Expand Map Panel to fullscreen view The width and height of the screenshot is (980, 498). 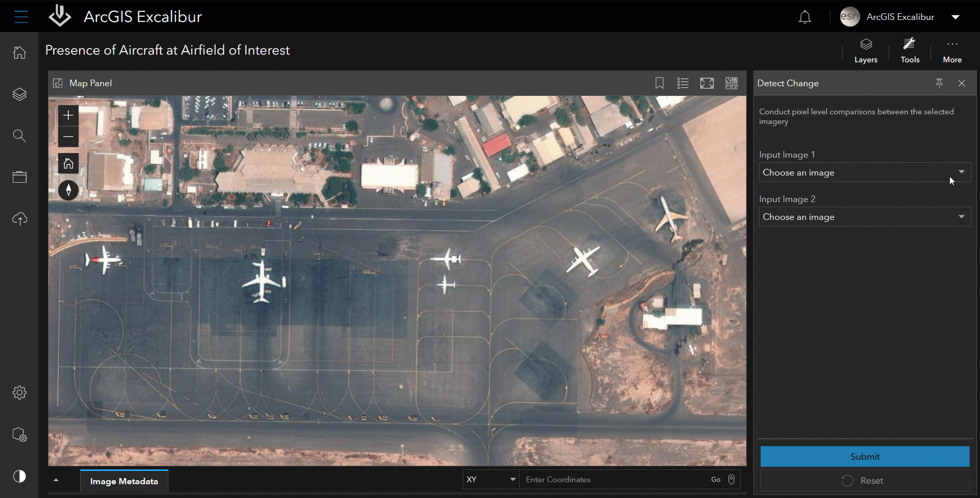[x=707, y=83]
